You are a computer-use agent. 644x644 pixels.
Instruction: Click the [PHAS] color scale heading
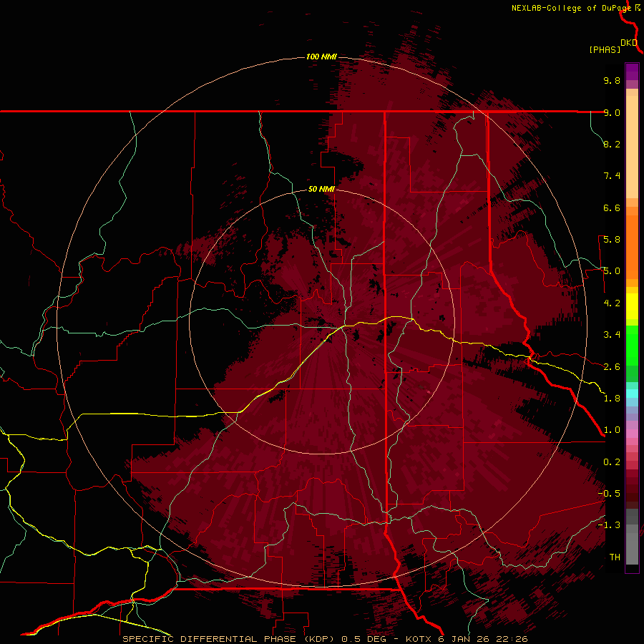click(x=605, y=49)
